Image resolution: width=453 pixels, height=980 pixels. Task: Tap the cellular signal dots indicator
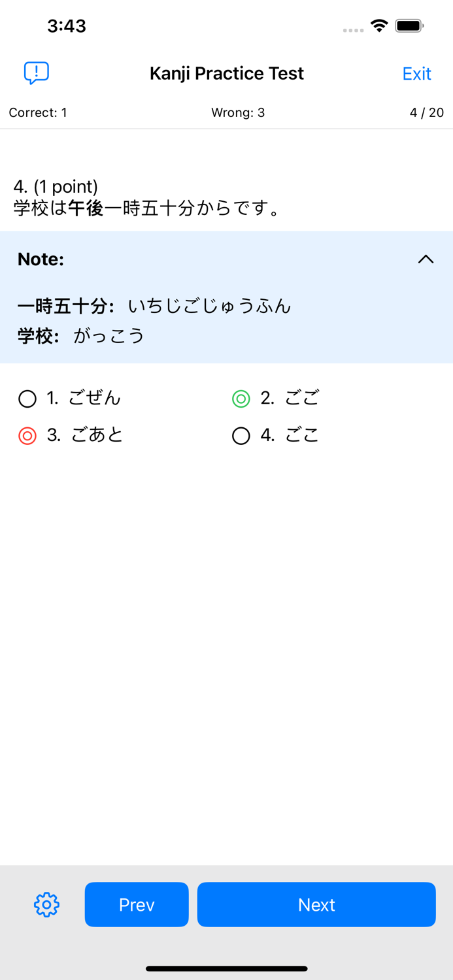[x=352, y=30]
